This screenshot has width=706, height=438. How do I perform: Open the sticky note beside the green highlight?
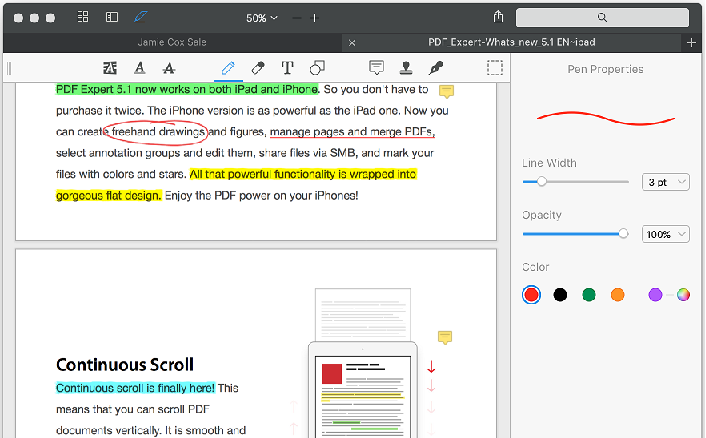click(446, 91)
